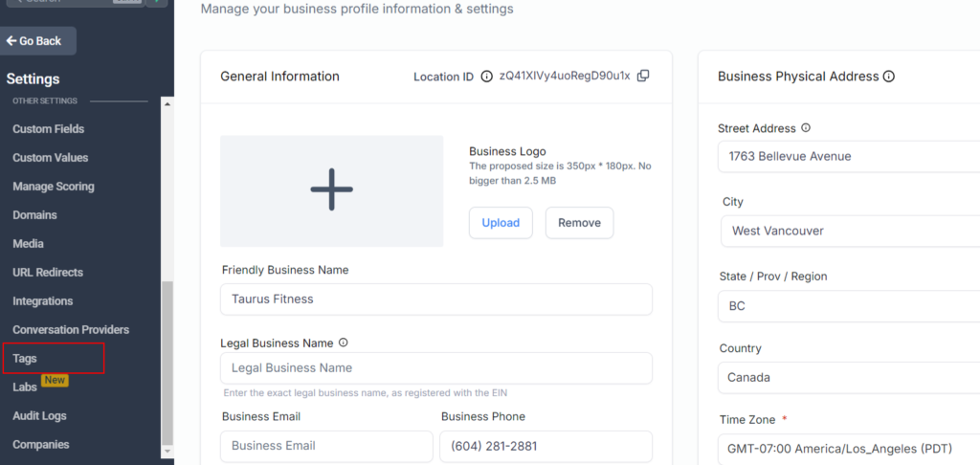This screenshot has width=980, height=465.
Task: Open Custom Fields settings
Action: pos(49,129)
